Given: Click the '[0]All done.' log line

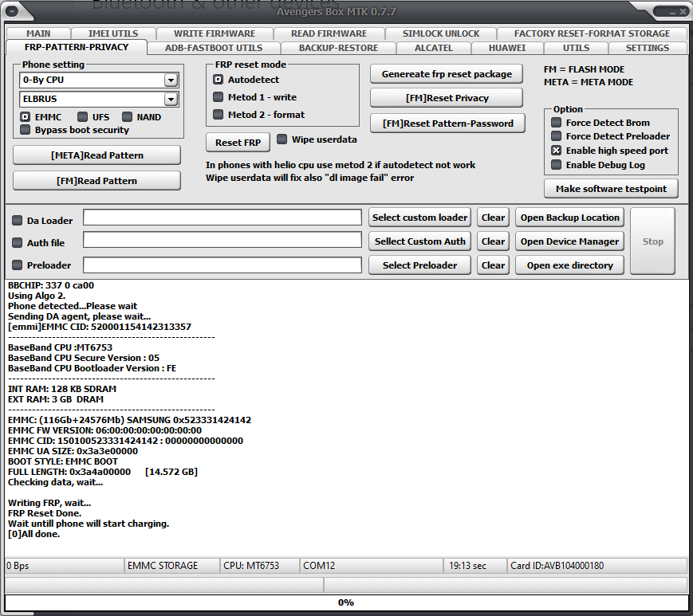Looking at the screenshot, I should pos(33,534).
